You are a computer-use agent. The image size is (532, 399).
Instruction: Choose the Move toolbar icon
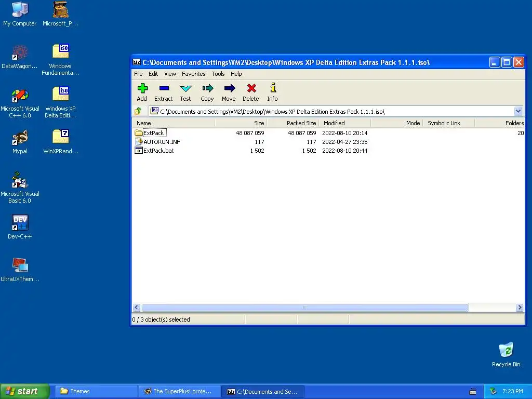point(229,92)
